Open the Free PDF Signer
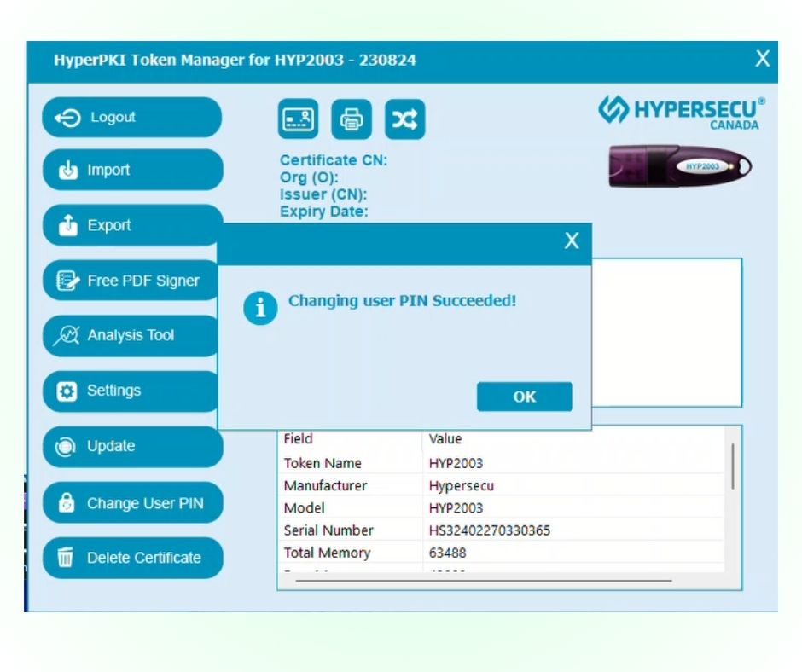This screenshot has height=672, width=802. click(131, 281)
